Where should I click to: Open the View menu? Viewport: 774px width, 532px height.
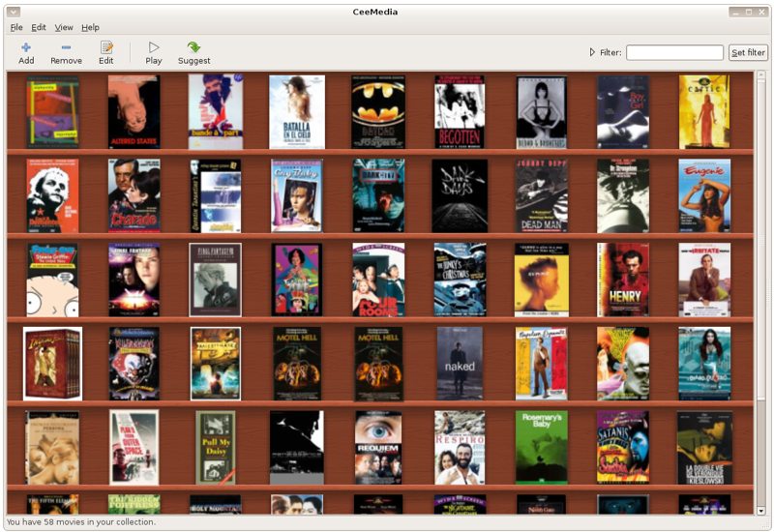coord(64,28)
